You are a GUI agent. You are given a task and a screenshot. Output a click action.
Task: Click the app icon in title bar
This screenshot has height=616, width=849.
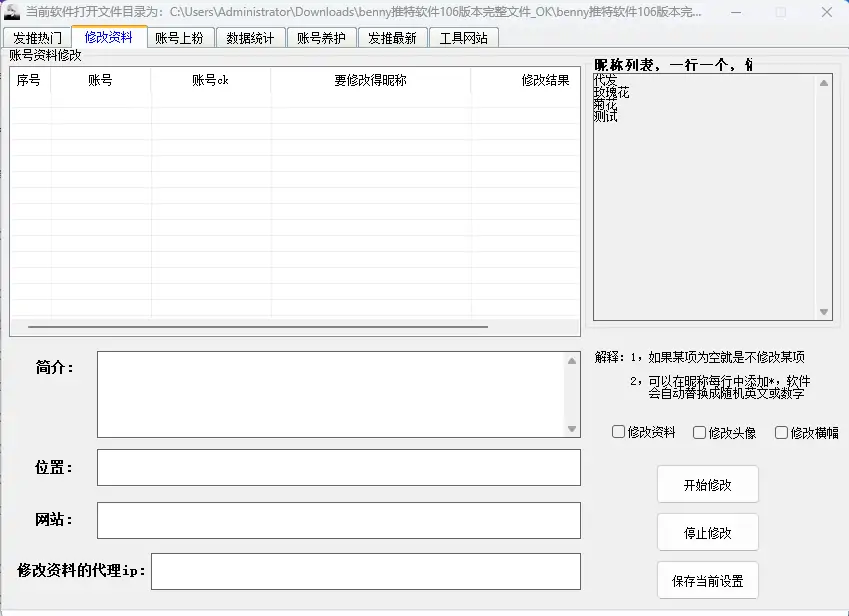(x=11, y=12)
